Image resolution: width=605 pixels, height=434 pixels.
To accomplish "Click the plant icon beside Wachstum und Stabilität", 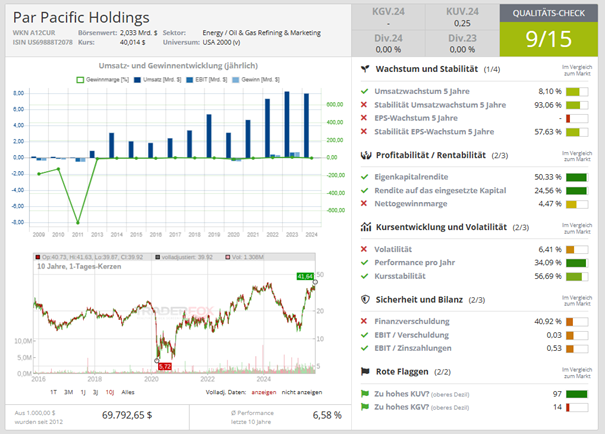I will click(365, 69).
